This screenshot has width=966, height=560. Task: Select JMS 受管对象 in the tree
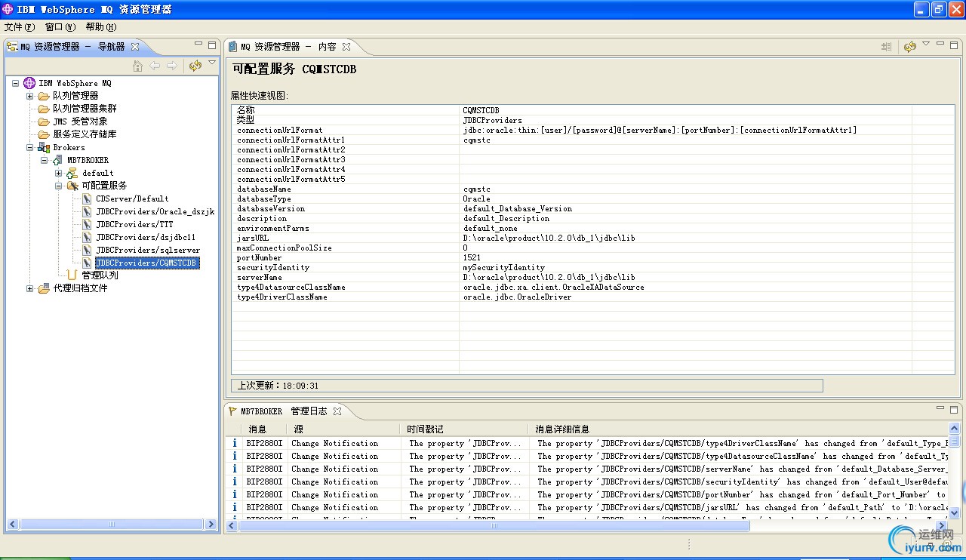click(x=80, y=122)
